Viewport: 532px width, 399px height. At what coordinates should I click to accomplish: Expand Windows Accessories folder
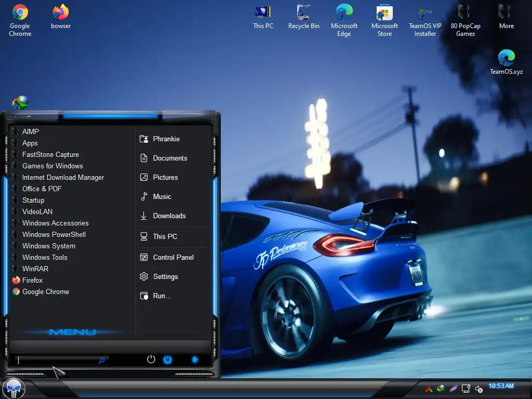[x=71, y=223]
